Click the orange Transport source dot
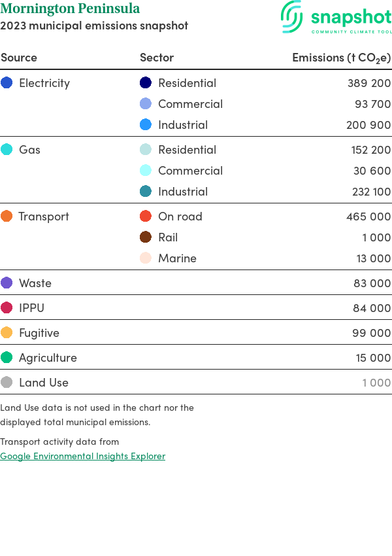The height and width of the screenshot is (556, 392). pos(7,217)
